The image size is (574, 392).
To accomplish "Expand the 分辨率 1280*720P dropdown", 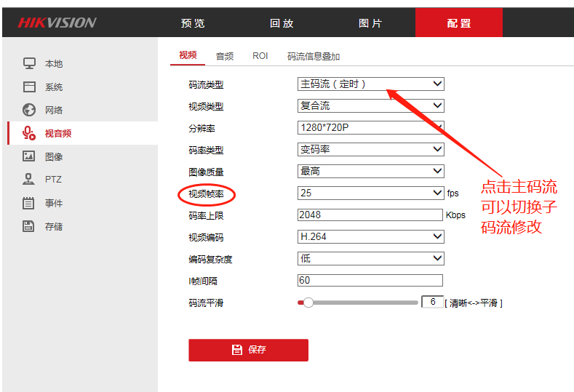I will tap(370, 128).
